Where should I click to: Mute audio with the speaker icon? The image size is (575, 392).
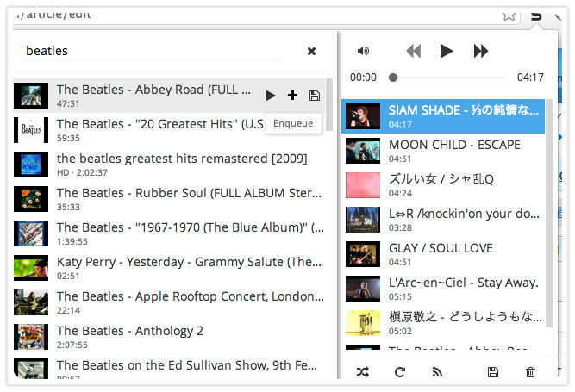[x=363, y=51]
